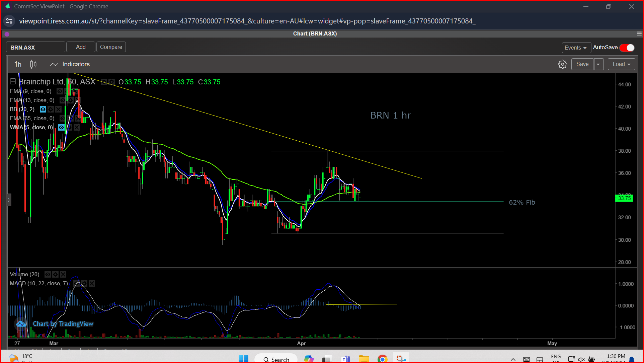Open Microsoft Teams from the taskbar

(346, 359)
